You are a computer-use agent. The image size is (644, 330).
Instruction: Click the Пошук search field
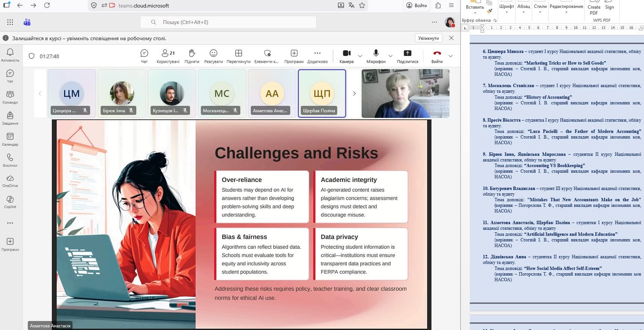(228, 22)
